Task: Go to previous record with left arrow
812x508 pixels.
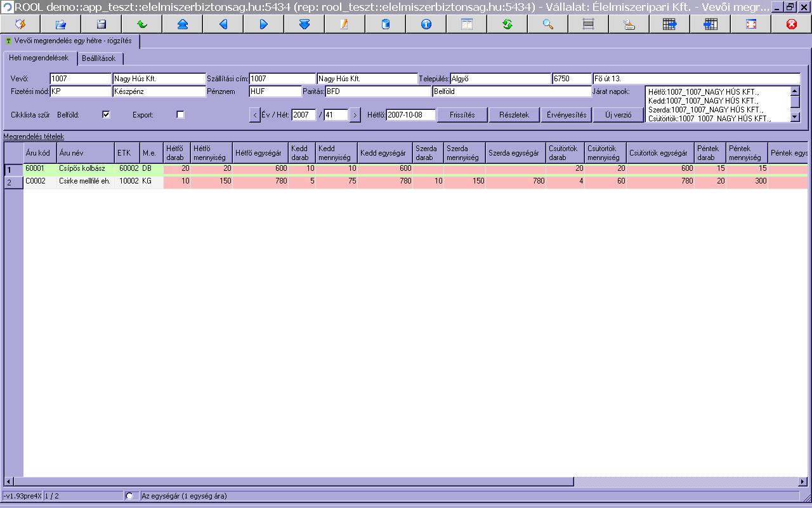Action: point(223,24)
